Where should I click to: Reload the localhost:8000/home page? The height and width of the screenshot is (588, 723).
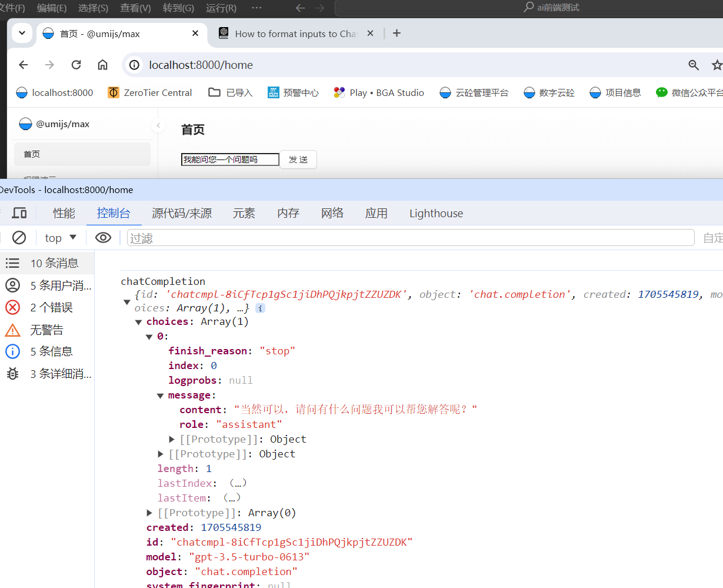76,65
